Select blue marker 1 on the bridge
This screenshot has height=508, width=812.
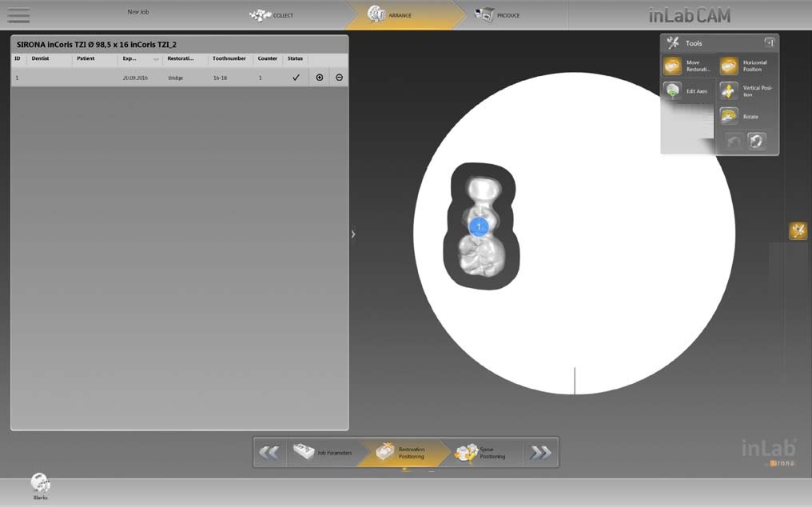[x=479, y=226]
